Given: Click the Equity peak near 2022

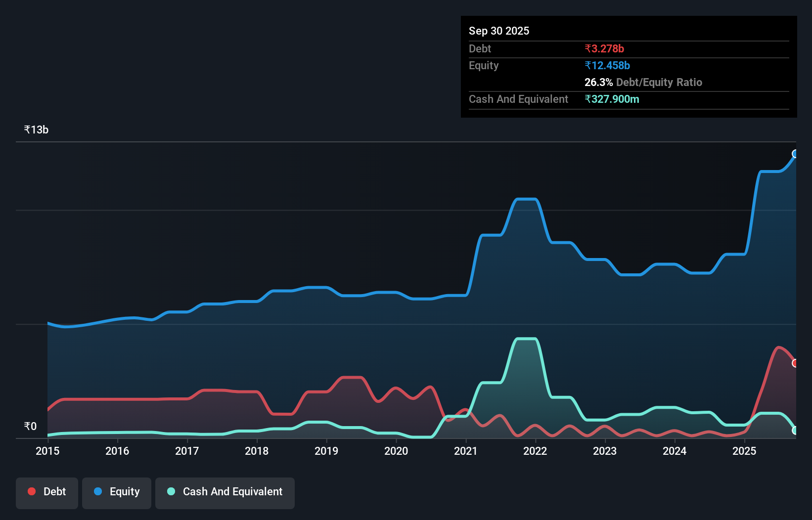Looking at the screenshot, I should (x=527, y=199).
